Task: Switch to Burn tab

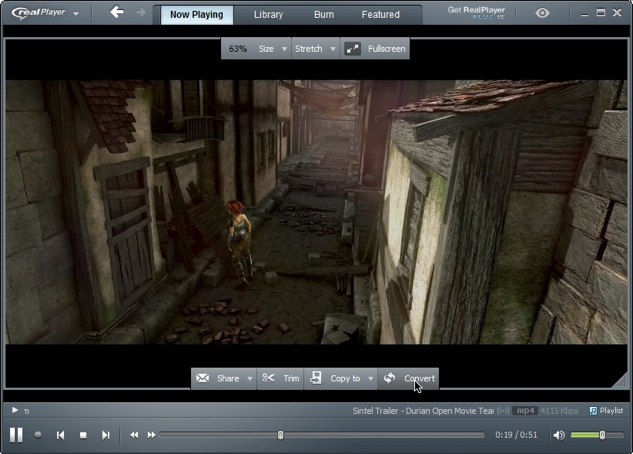Action: [x=324, y=15]
